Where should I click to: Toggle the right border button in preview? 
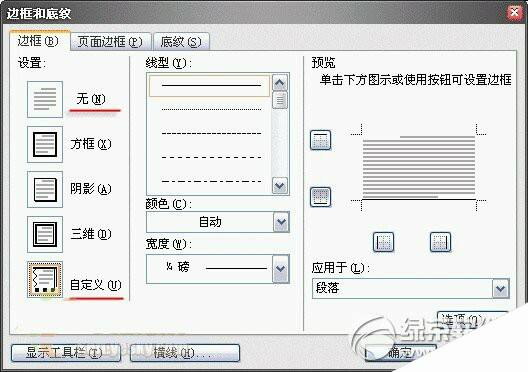click(x=440, y=242)
